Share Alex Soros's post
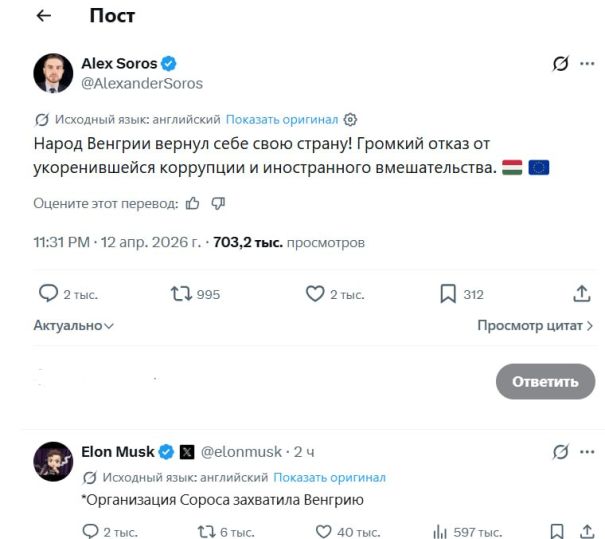Viewport: 605px width, 539px height. (x=582, y=294)
